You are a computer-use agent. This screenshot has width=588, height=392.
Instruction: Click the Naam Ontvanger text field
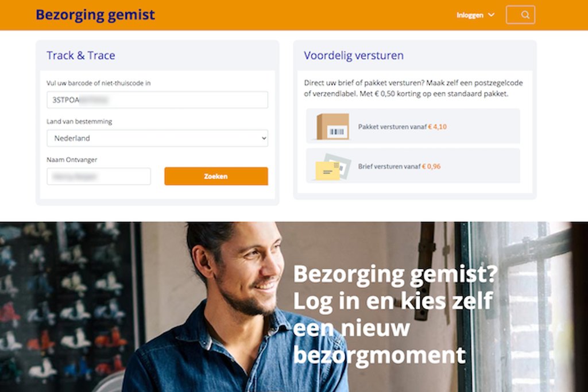pyautogui.click(x=99, y=176)
